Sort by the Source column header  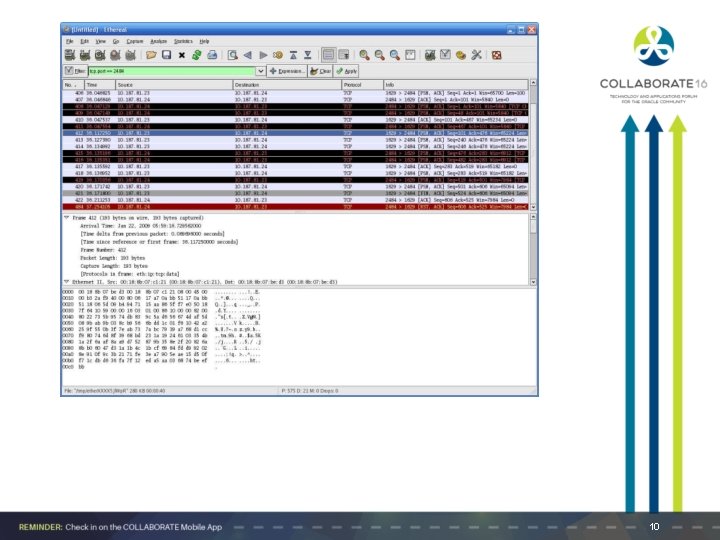174,85
